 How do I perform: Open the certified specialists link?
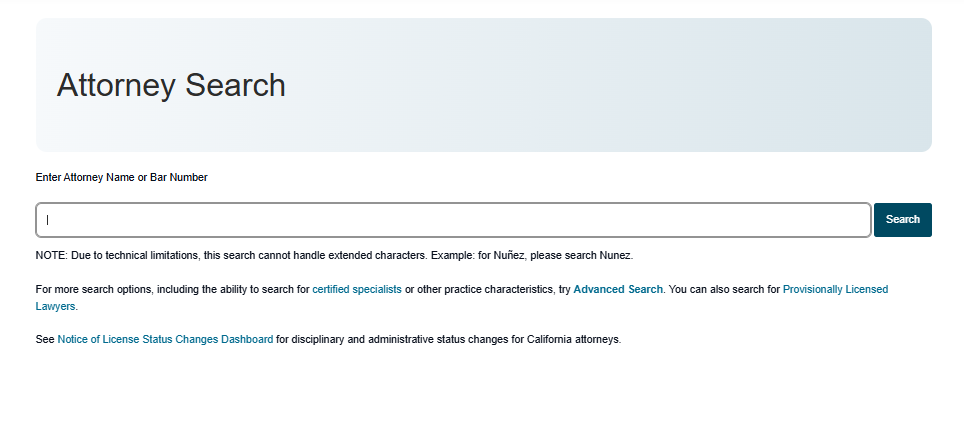(x=357, y=289)
